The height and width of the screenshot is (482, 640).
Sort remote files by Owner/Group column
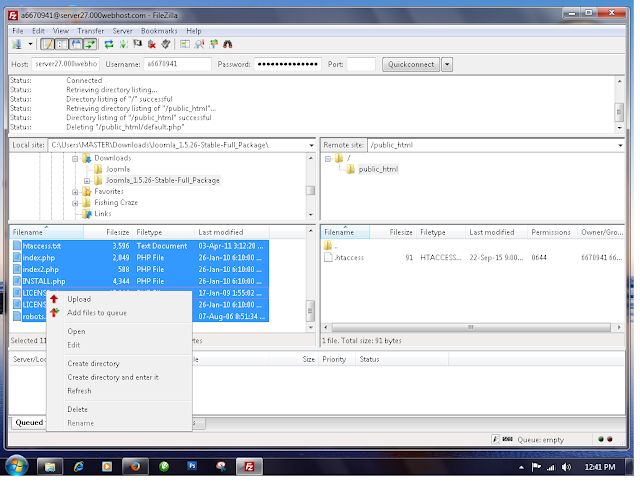coord(601,232)
